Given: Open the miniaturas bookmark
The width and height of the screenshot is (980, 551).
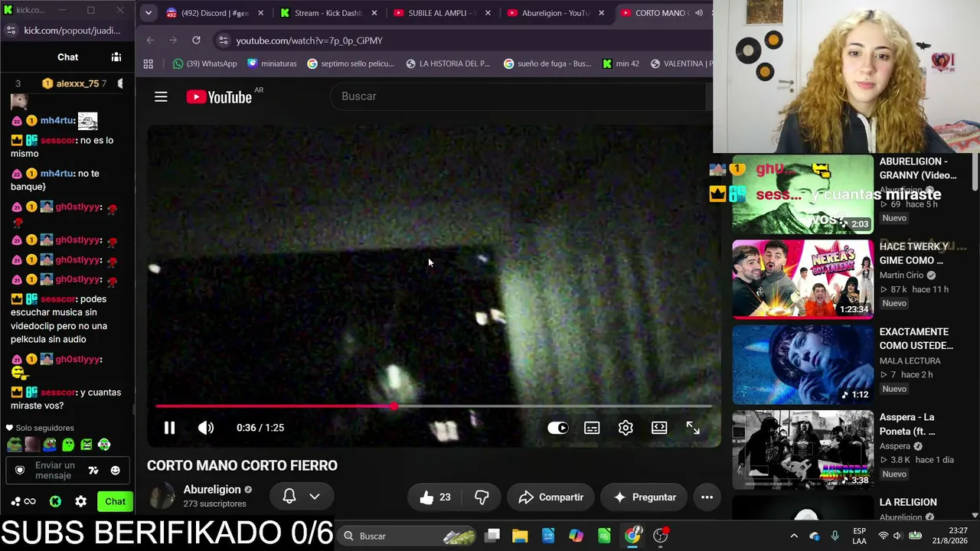Looking at the screenshot, I should point(272,64).
